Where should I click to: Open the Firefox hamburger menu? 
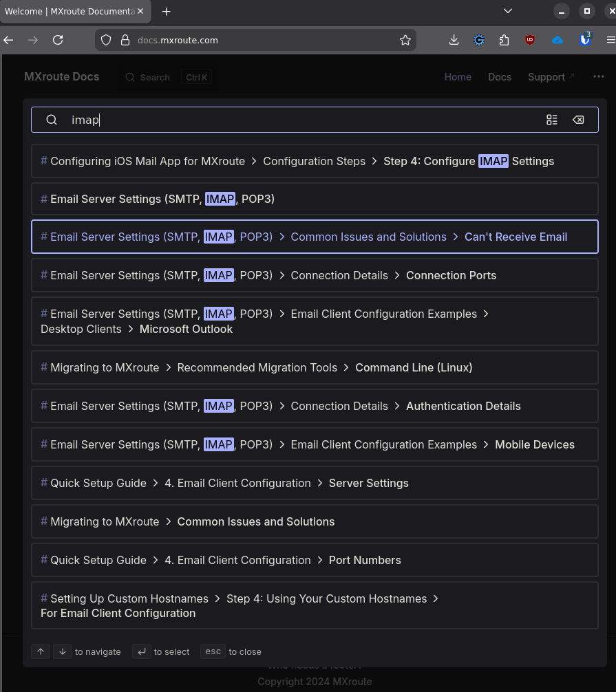610,40
